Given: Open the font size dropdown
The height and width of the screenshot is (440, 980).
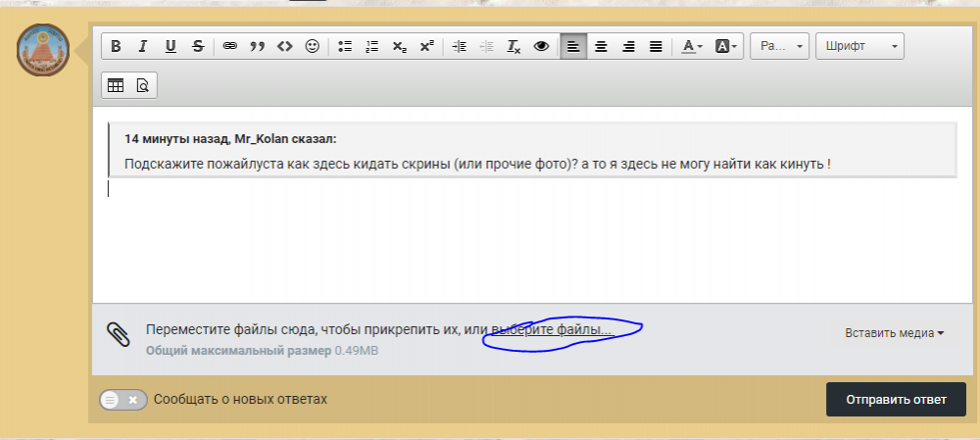Looking at the screenshot, I should 780,46.
